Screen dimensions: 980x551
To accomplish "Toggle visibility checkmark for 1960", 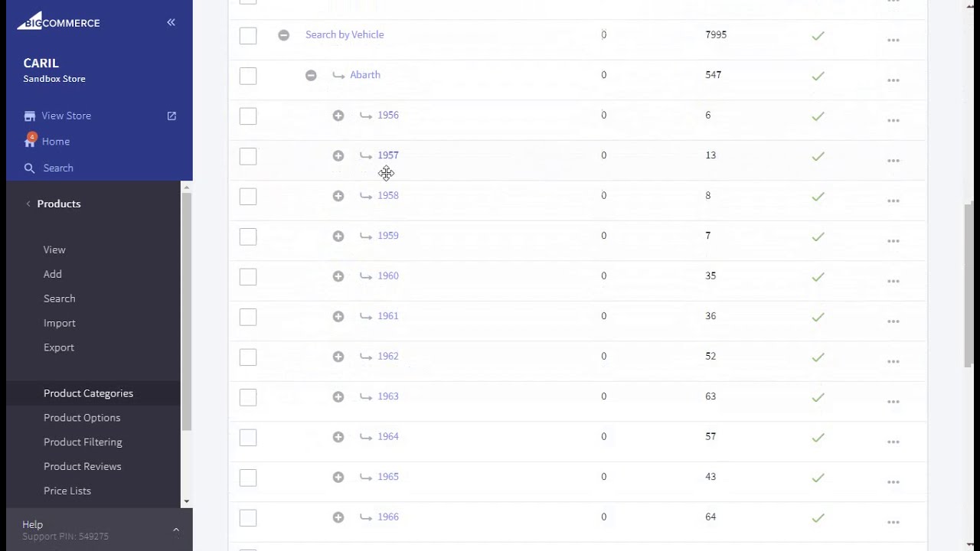I will tap(818, 277).
